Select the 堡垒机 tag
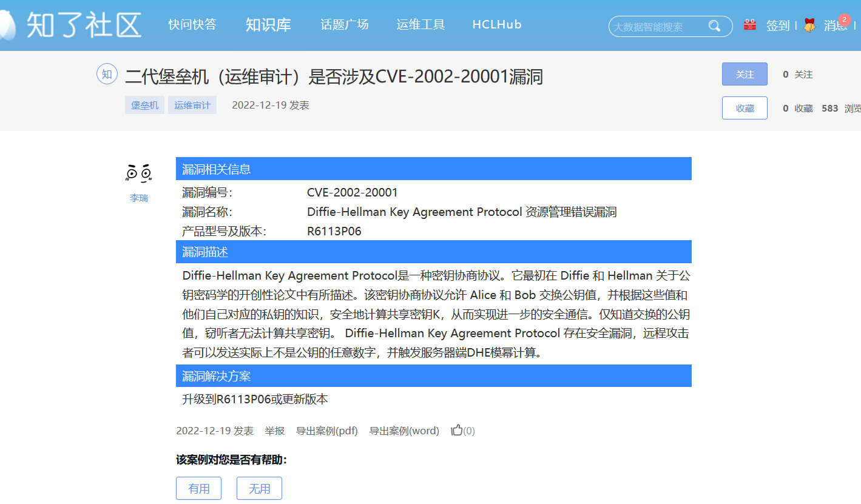The image size is (861, 504). coord(145,105)
